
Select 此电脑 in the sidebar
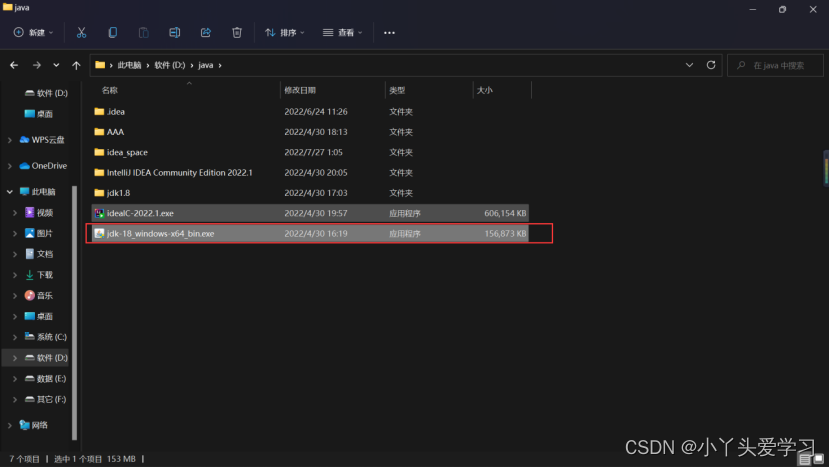click(37, 192)
